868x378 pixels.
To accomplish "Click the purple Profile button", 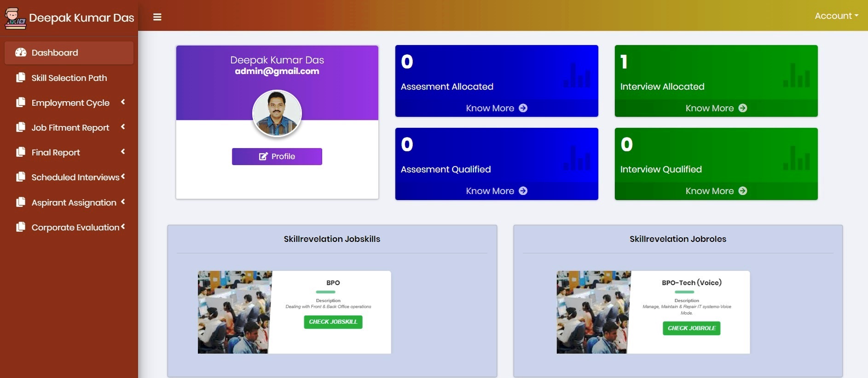I will pos(277,156).
